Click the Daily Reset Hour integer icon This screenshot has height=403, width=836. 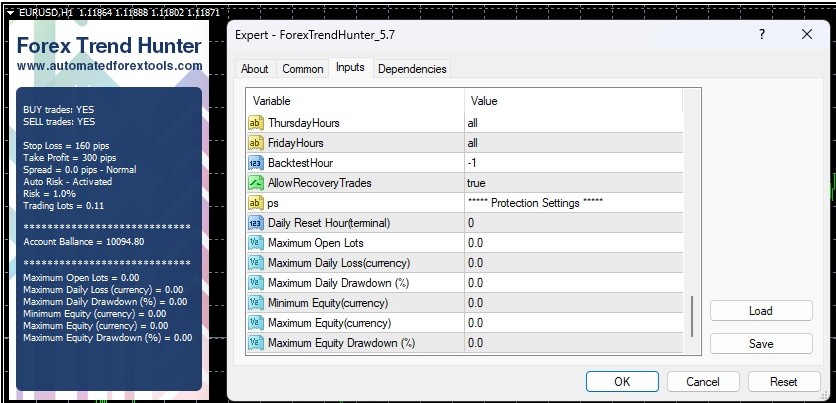pyautogui.click(x=255, y=223)
